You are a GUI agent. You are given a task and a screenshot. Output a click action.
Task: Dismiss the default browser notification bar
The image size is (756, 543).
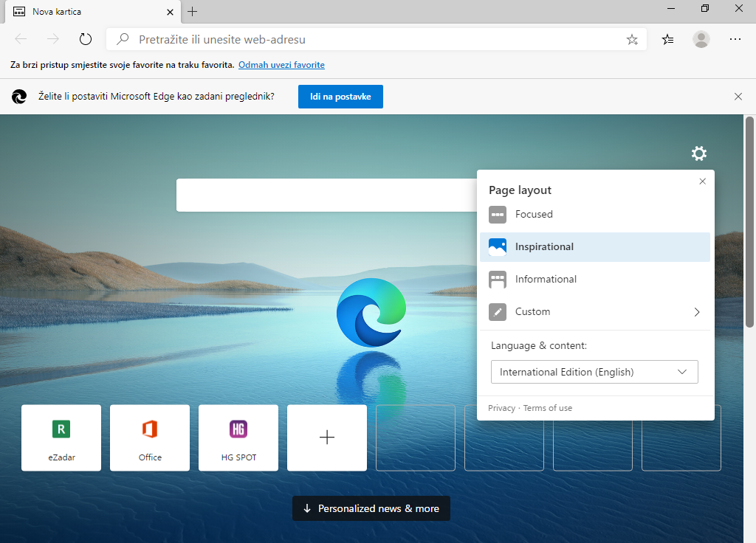click(738, 97)
